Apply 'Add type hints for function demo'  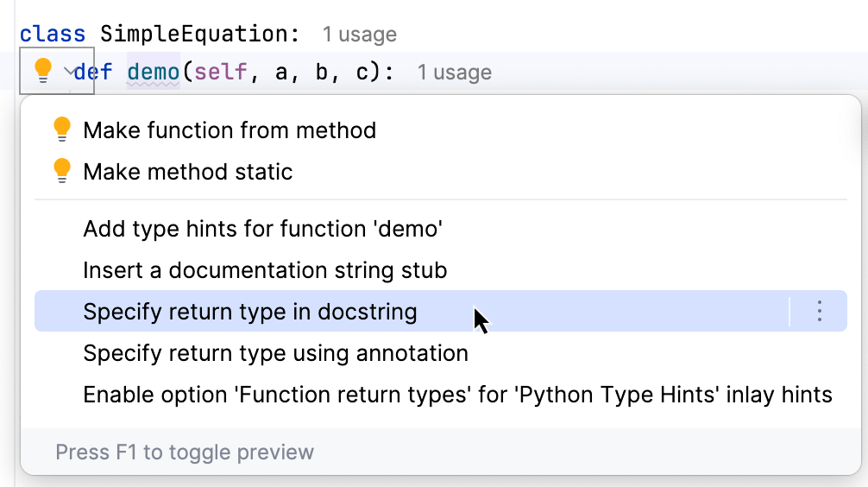coord(262,229)
